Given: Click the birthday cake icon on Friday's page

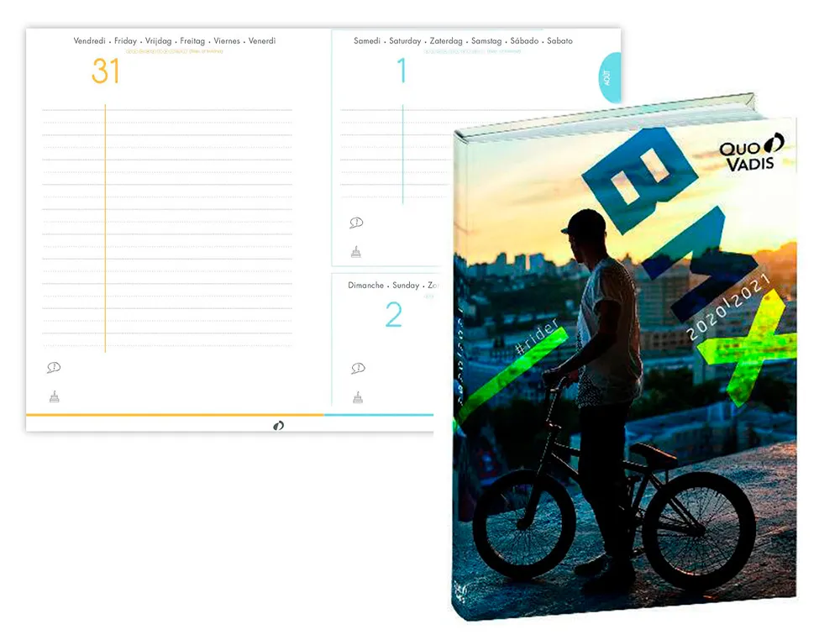Looking at the screenshot, I should tap(54, 396).
